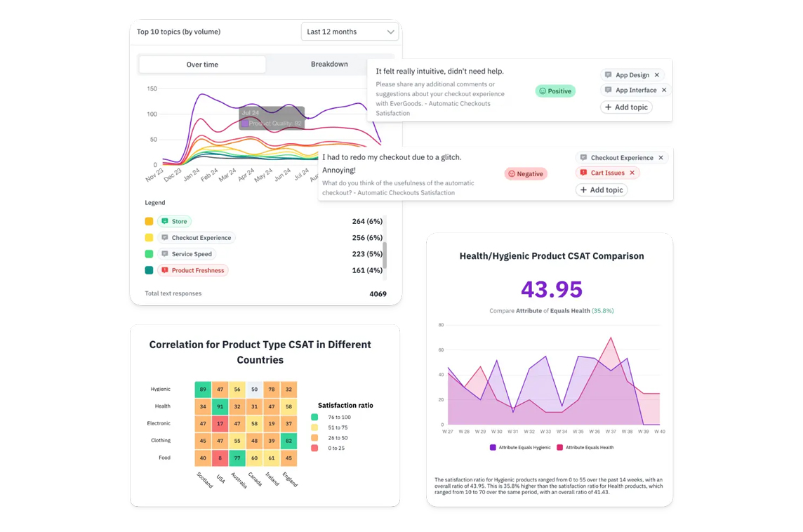Click the green Service Speed color swatch
Image resolution: width=803 pixels, height=532 pixels.
point(149,254)
